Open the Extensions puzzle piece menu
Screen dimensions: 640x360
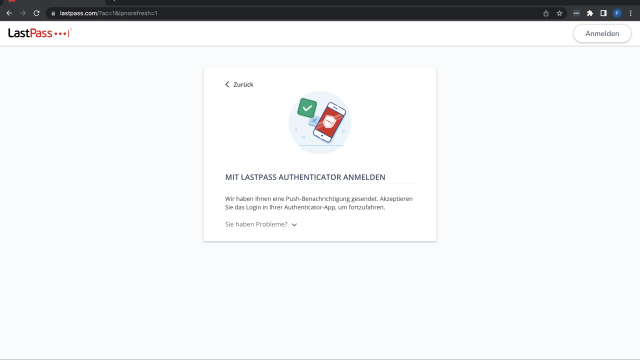click(590, 13)
